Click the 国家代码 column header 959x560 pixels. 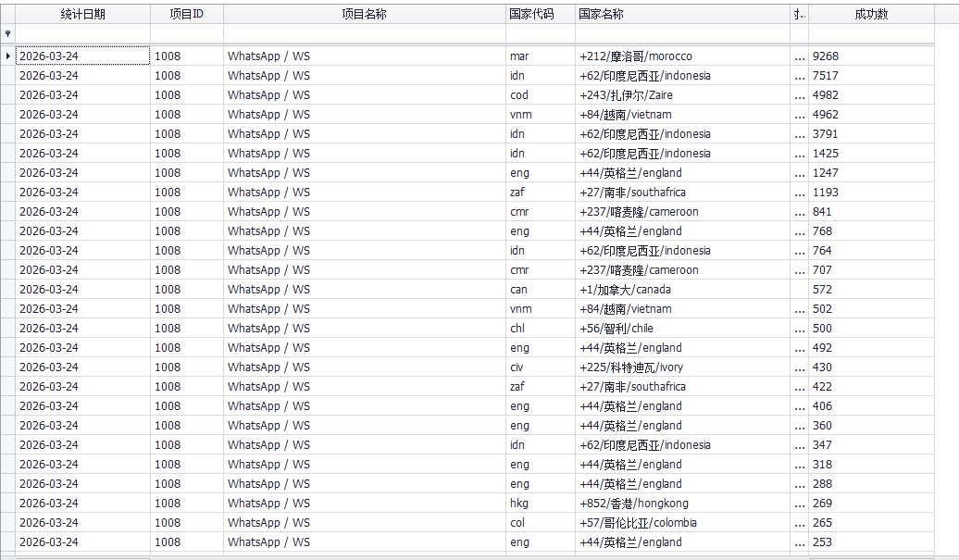tap(541, 14)
